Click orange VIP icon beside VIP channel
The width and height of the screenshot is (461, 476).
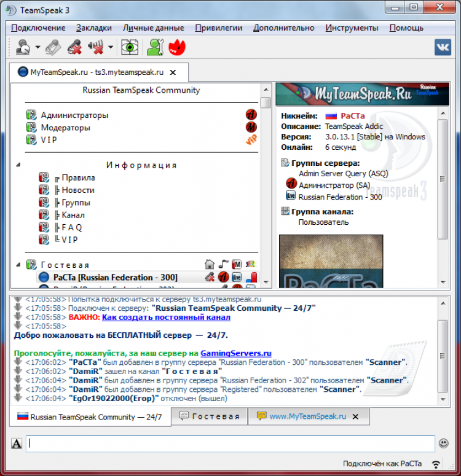tap(251, 139)
